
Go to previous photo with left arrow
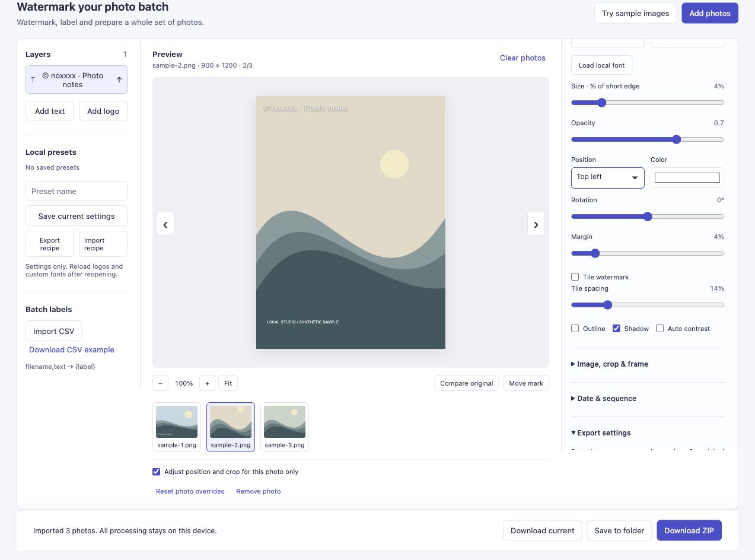(165, 224)
